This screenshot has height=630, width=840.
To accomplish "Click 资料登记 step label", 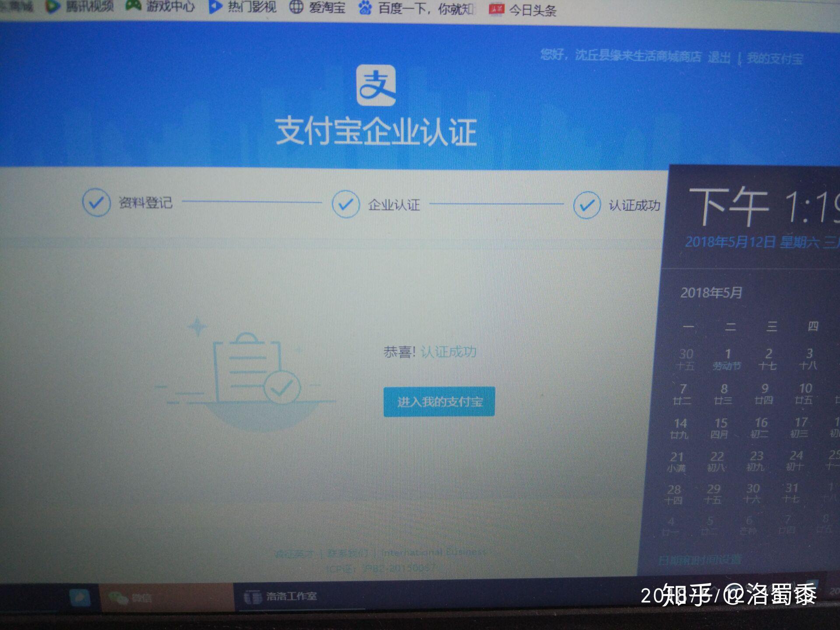I will (146, 203).
